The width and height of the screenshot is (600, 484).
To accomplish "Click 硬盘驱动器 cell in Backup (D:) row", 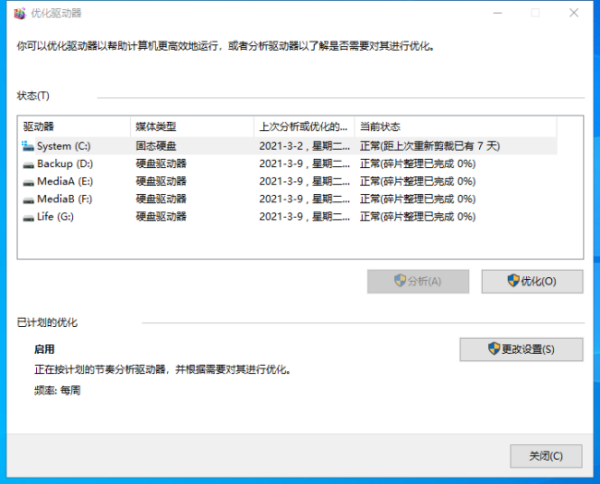I will 161,164.
